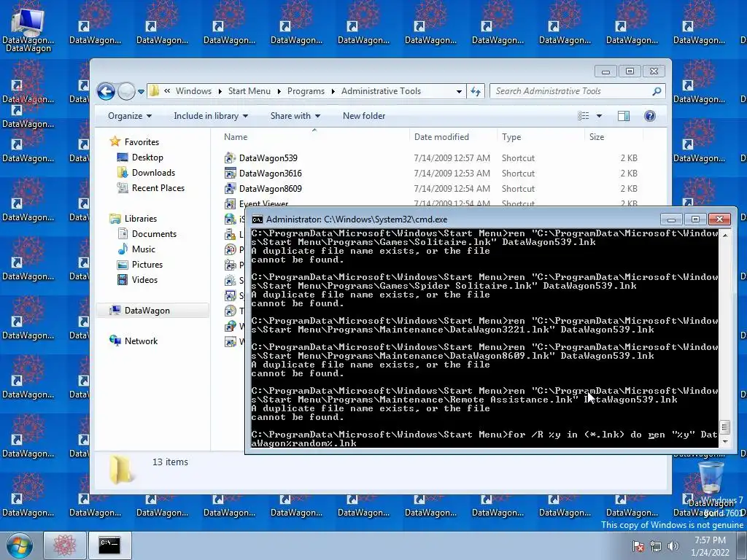Open the Organize menu
Screen dimensions: 747x560
tap(130, 116)
